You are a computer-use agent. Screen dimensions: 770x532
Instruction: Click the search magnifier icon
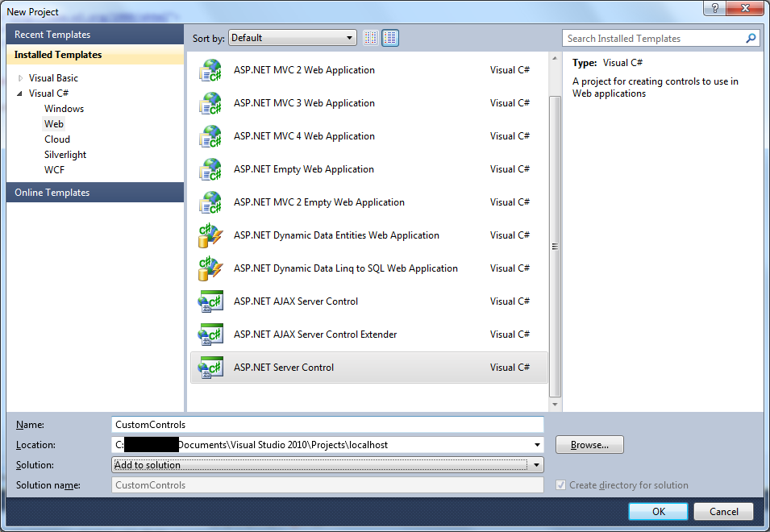[751, 38]
